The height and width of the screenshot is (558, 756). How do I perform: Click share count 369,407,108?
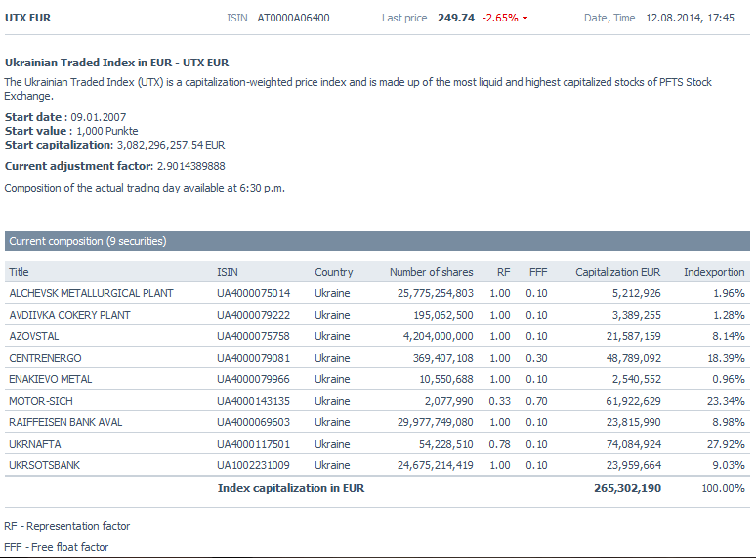click(x=443, y=358)
